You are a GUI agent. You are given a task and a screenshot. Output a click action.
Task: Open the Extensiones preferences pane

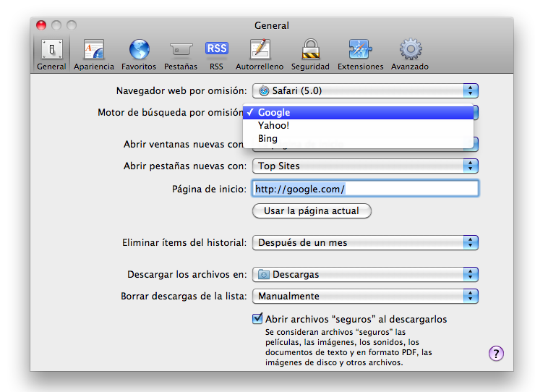click(x=360, y=55)
